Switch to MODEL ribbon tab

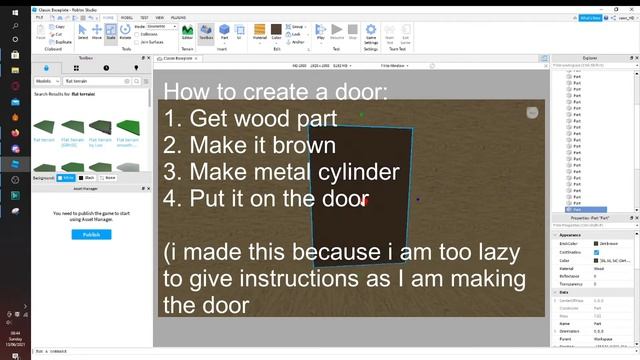coord(127,18)
